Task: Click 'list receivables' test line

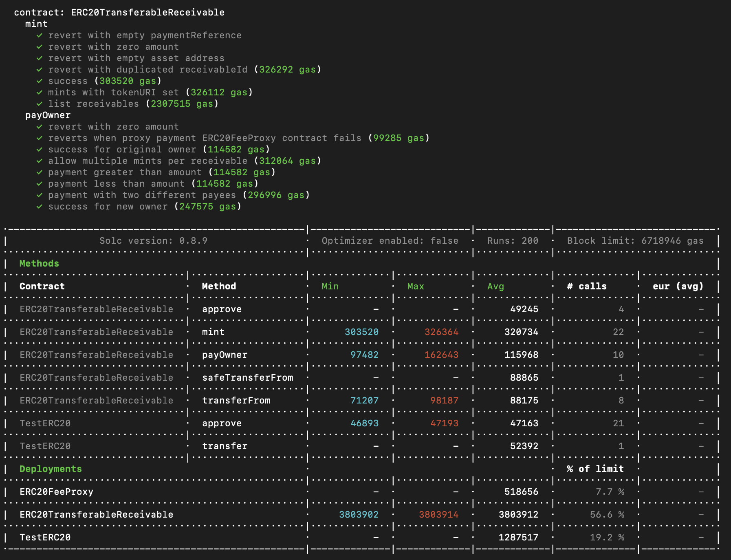Action: 93,104
